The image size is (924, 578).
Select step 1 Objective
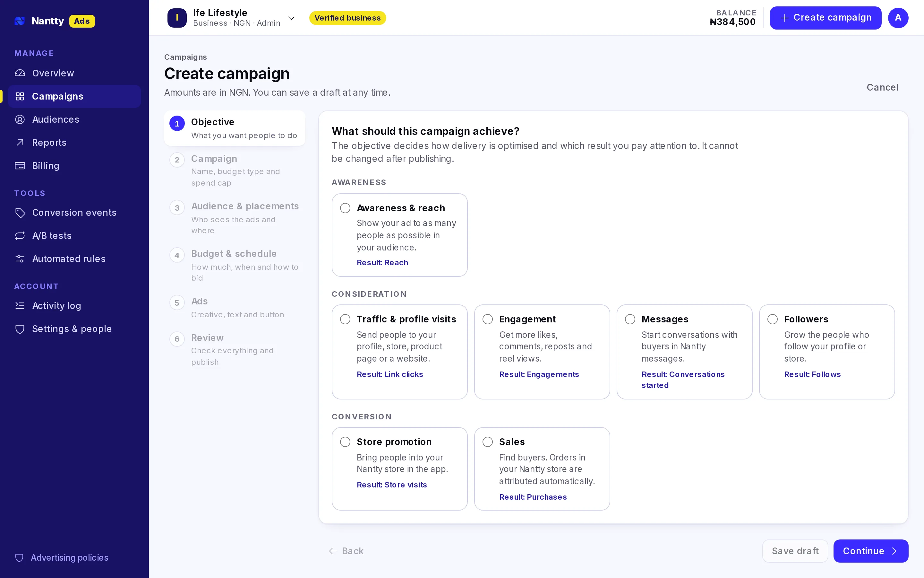[235, 128]
